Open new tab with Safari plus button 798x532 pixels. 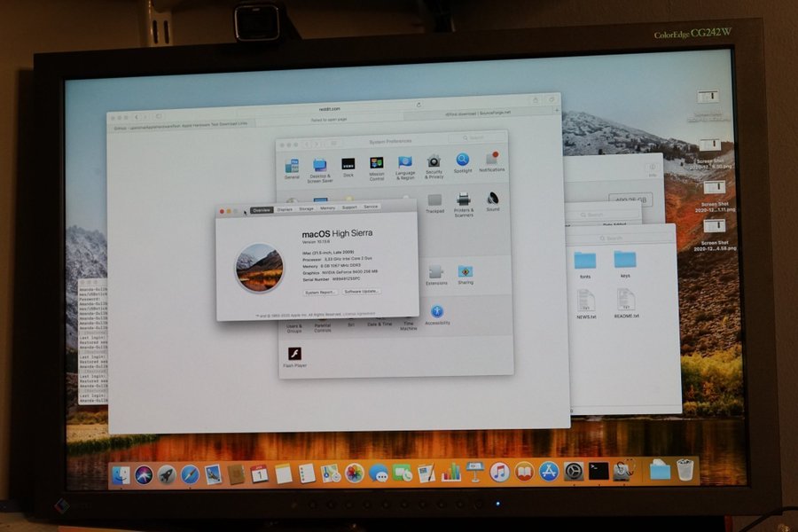556,109
